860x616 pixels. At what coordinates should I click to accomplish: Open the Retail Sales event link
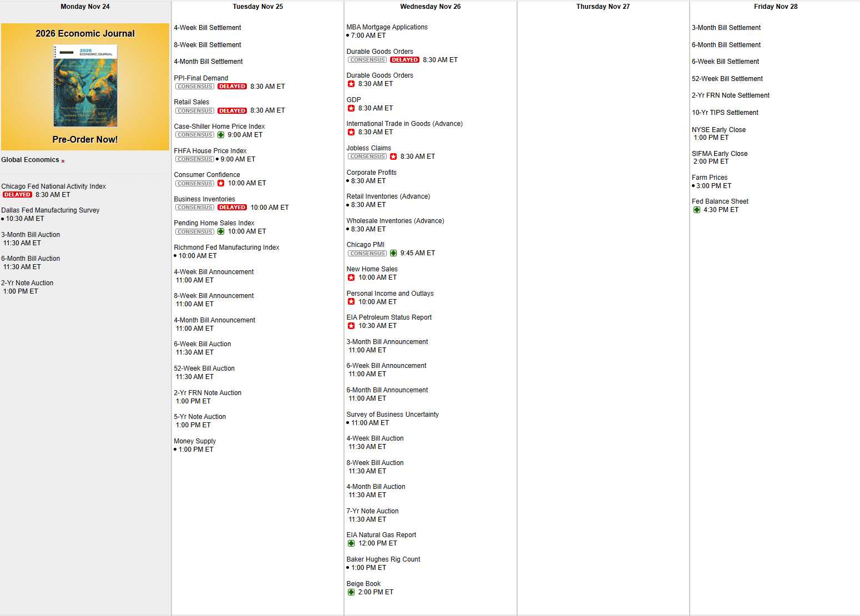(191, 102)
